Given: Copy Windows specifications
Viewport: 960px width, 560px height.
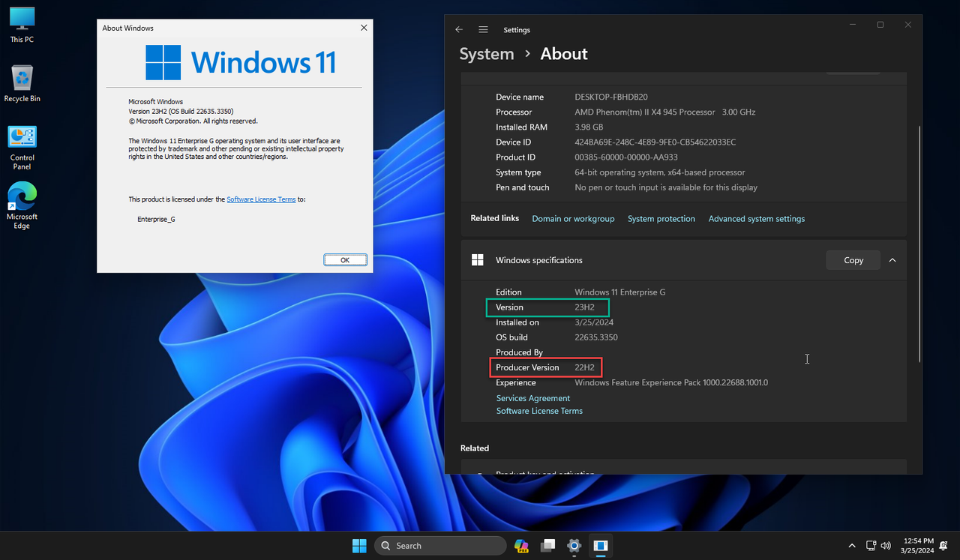Looking at the screenshot, I should (853, 260).
